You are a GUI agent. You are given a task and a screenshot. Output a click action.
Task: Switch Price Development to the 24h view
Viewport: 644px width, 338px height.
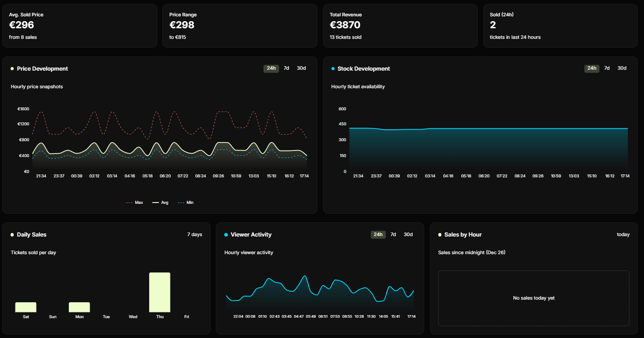271,68
